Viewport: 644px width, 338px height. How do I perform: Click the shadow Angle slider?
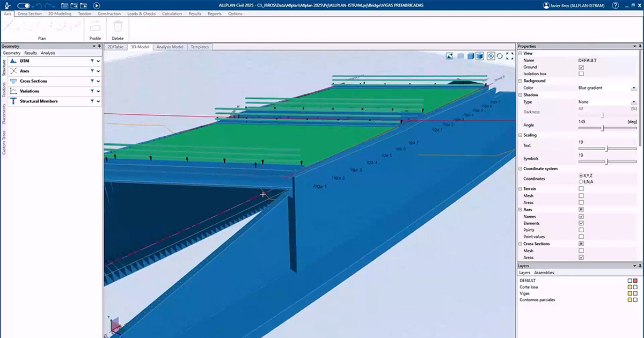point(603,128)
